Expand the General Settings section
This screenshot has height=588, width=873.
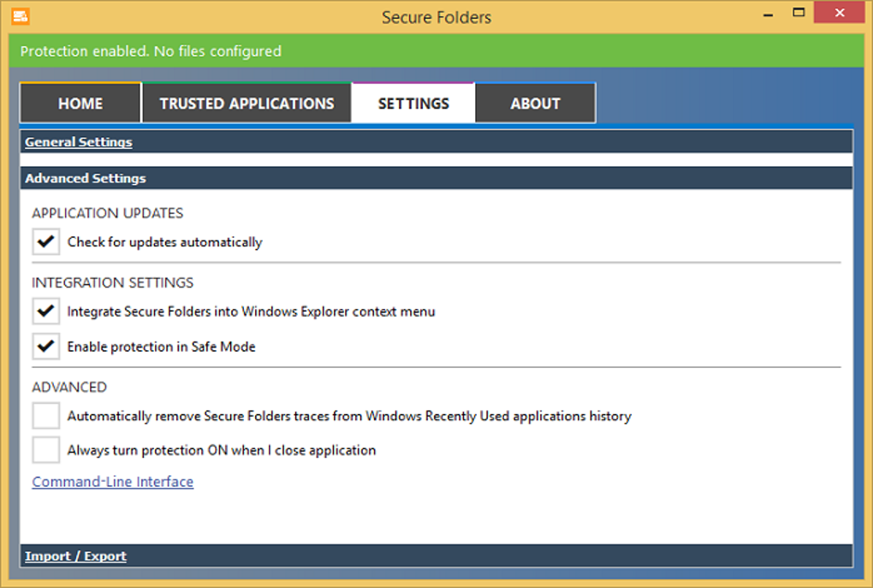(79, 142)
